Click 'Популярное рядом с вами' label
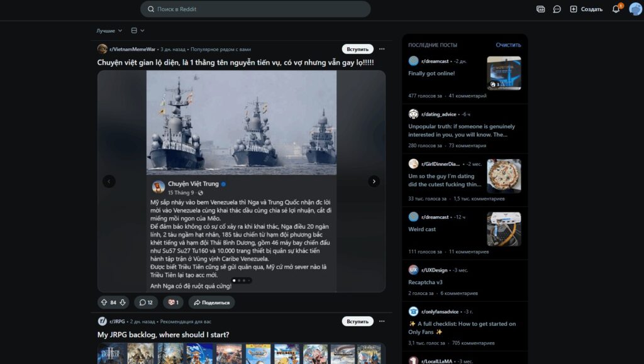Screen dimensions: 644x364 point(221,49)
